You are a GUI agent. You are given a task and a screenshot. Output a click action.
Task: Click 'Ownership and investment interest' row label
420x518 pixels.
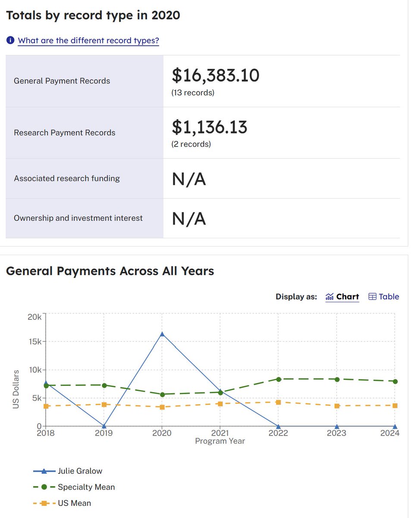click(x=78, y=218)
